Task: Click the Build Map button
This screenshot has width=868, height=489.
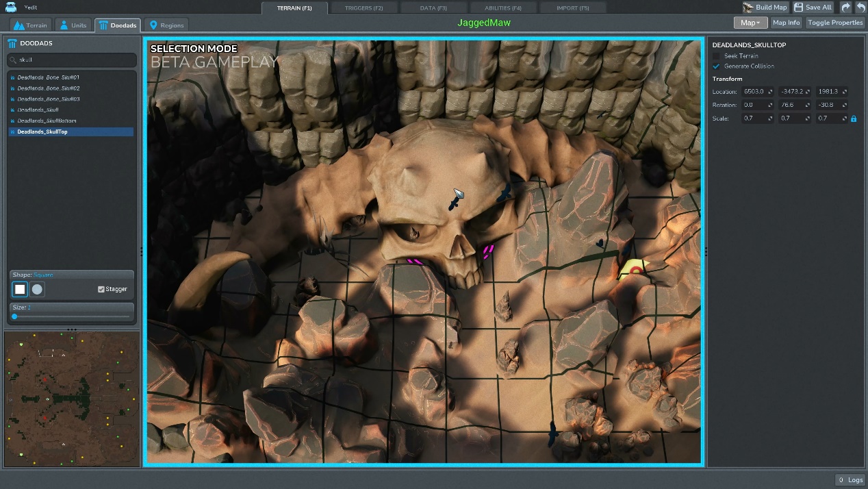Action: click(765, 7)
